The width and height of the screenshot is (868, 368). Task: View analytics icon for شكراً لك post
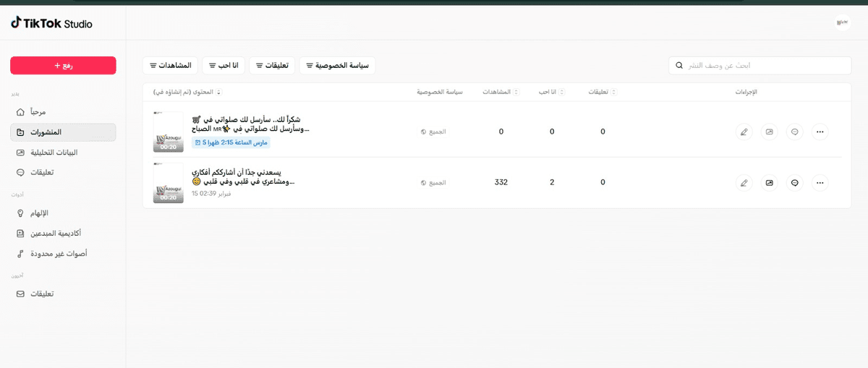770,132
